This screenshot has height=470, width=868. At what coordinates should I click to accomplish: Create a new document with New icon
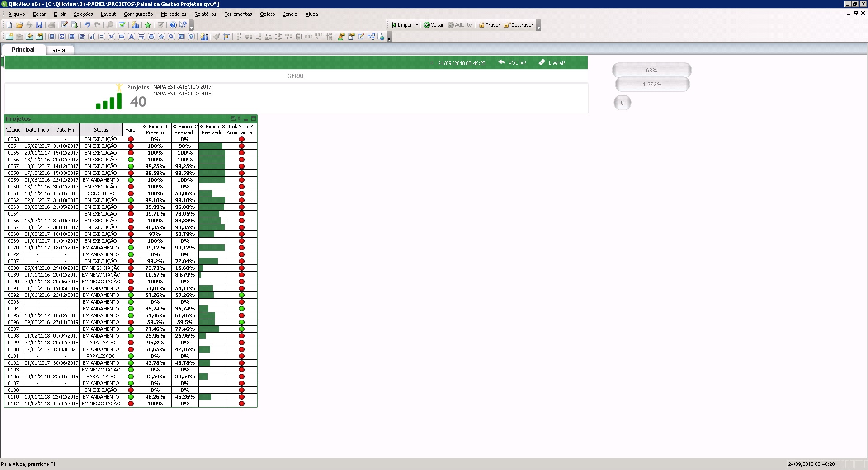click(x=9, y=25)
